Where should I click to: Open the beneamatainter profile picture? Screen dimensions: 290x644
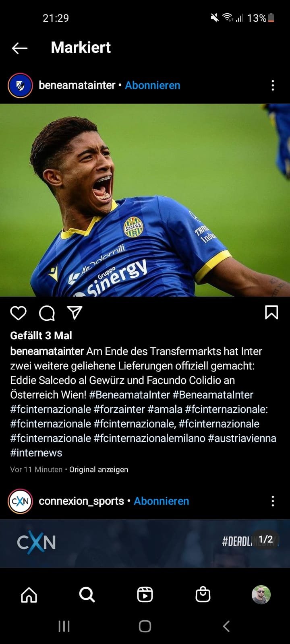point(20,85)
